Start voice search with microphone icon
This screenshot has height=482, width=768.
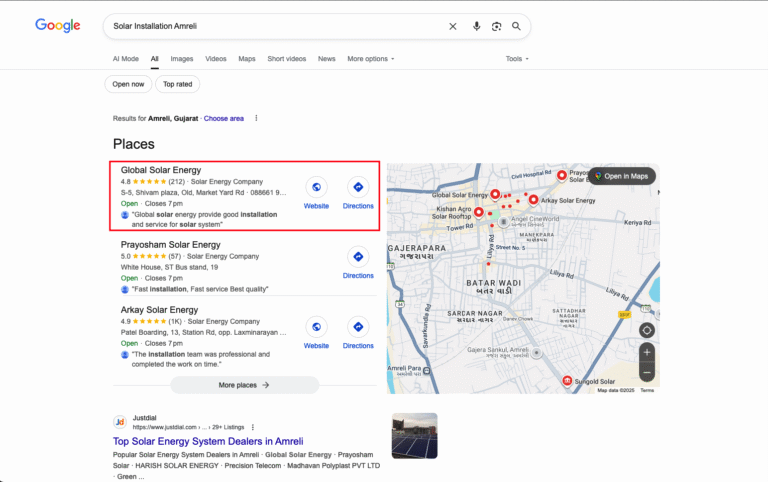click(476, 26)
